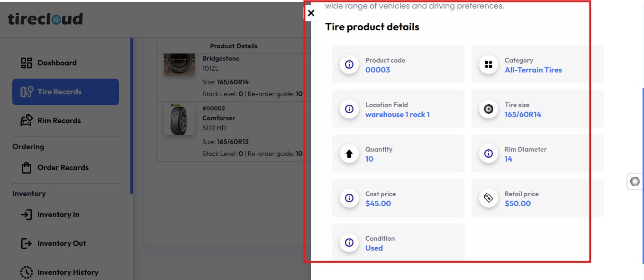Click the Product code info icon
Screen dimensions: 644x280
[x=349, y=64]
